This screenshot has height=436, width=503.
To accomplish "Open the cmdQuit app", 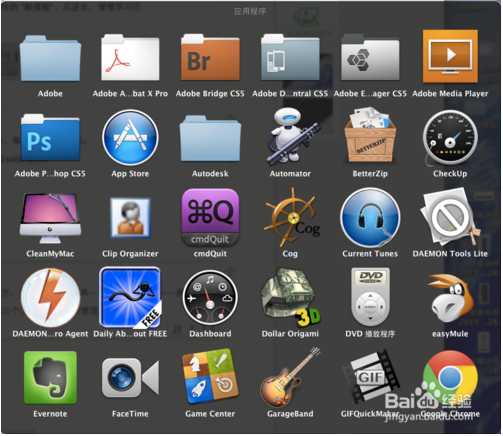I will point(210,218).
